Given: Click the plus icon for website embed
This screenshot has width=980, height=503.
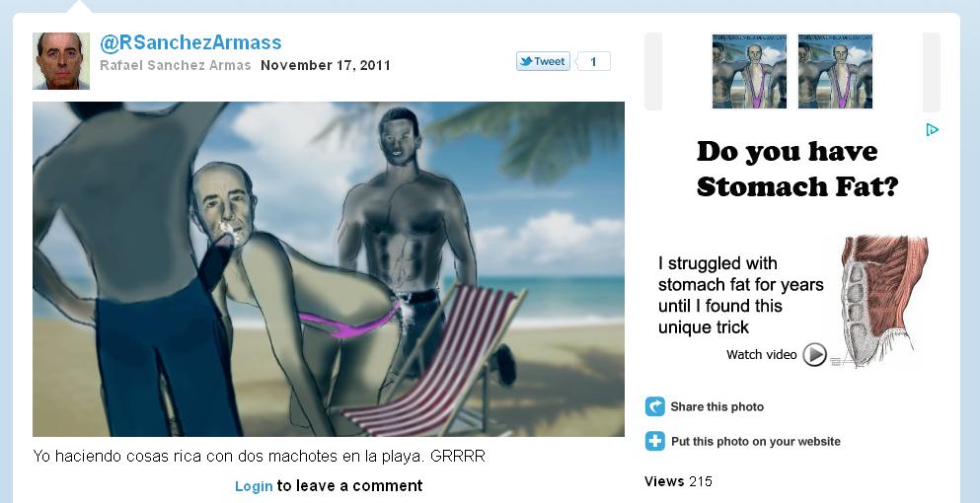Looking at the screenshot, I should (x=655, y=441).
